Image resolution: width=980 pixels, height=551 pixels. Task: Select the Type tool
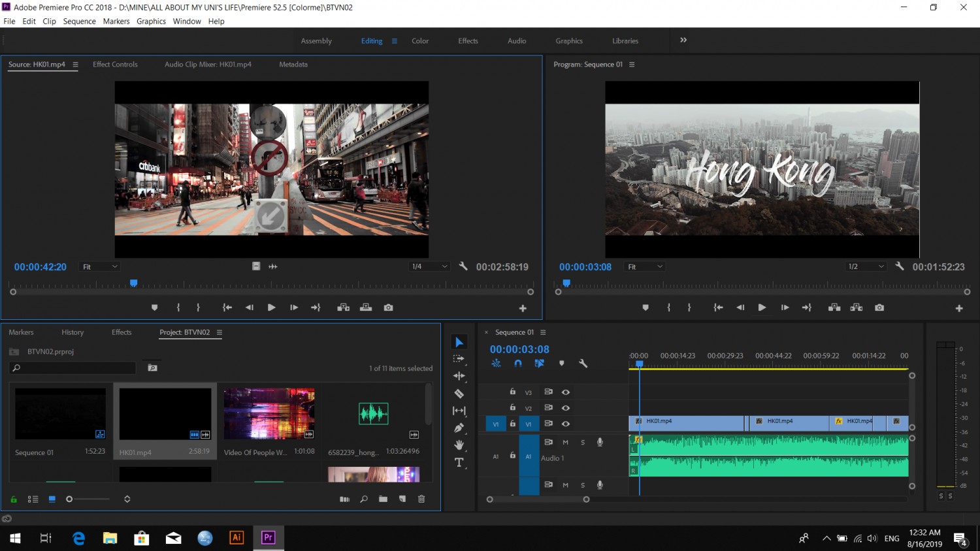pyautogui.click(x=459, y=463)
